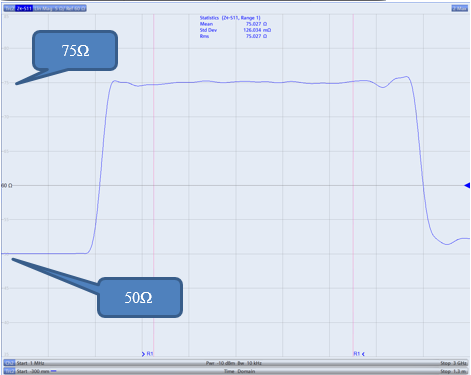The width and height of the screenshot is (471, 375).
Task: Open the Lin Mag scale setting field
Action: pyautogui.click(x=60, y=8)
